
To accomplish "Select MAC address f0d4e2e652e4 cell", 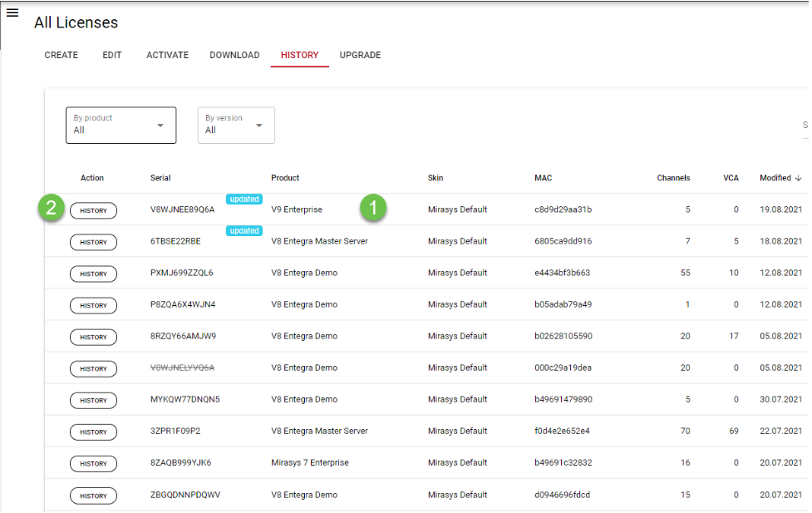I will (563, 432).
